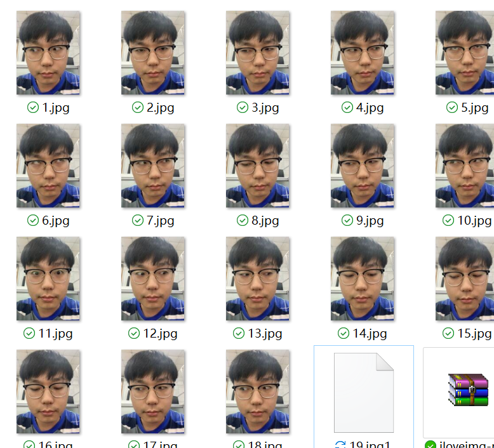Click the sync checkmark beside 1.jpg
The image size is (494, 448).
(33, 107)
